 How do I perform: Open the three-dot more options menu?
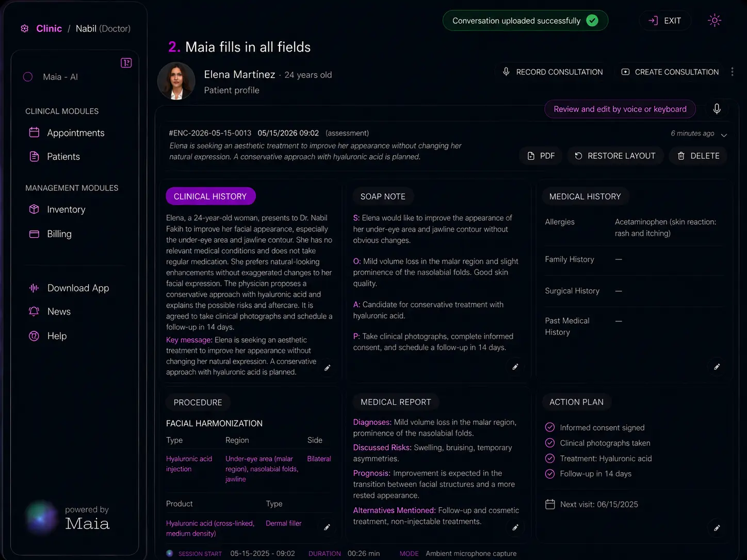pos(732,72)
